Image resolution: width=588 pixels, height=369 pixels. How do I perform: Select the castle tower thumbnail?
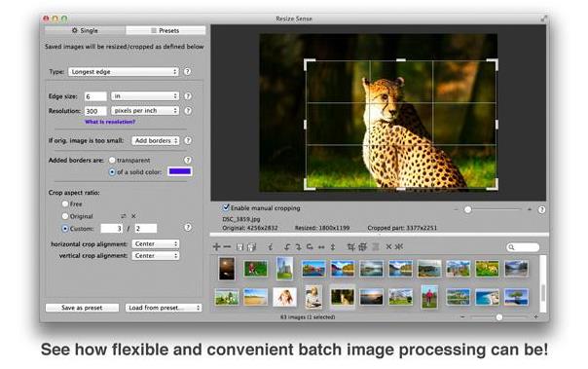[x=284, y=269]
